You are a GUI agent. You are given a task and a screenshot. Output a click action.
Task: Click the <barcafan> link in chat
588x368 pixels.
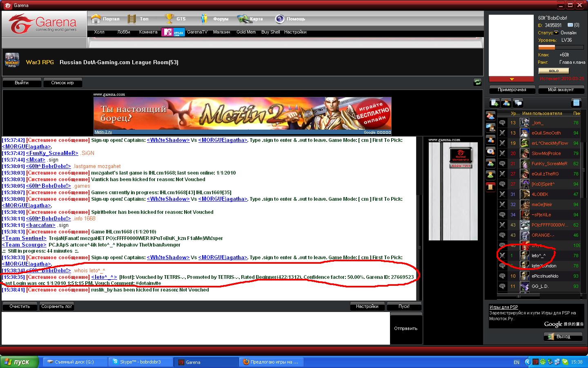[x=40, y=225]
